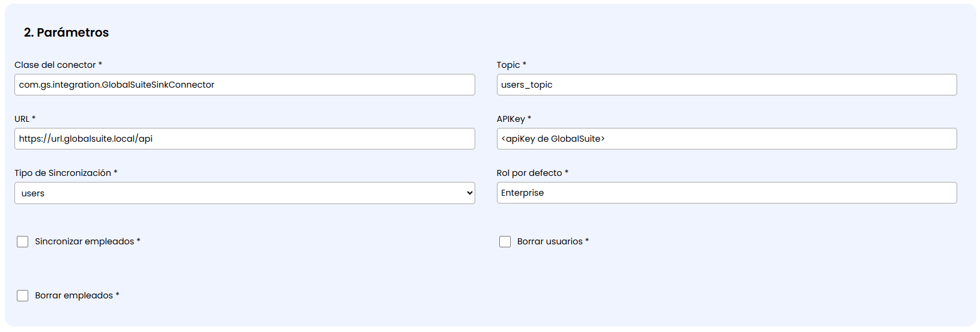Focus the Topic field containing users_topic
Screen dimensions: 980x332
pyautogui.click(x=726, y=85)
